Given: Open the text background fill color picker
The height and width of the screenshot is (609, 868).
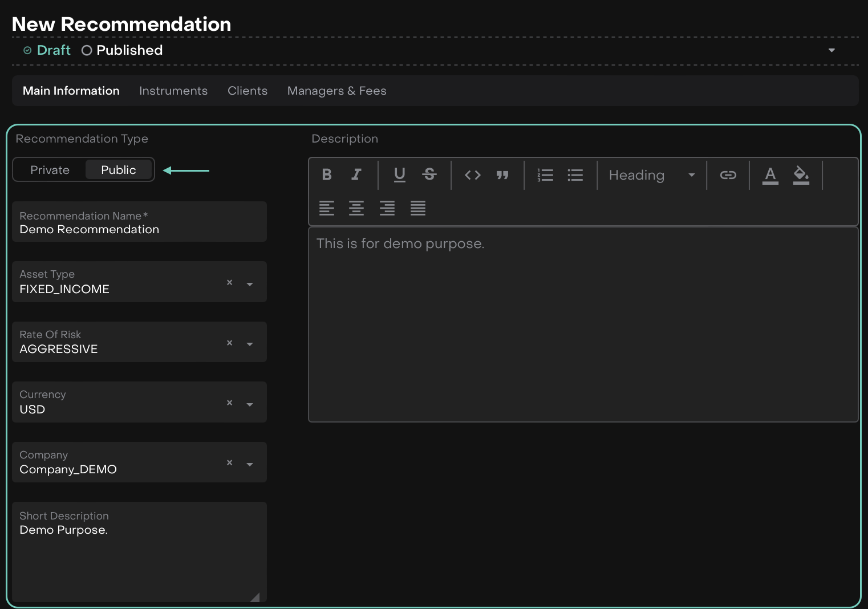Looking at the screenshot, I should coord(801,174).
